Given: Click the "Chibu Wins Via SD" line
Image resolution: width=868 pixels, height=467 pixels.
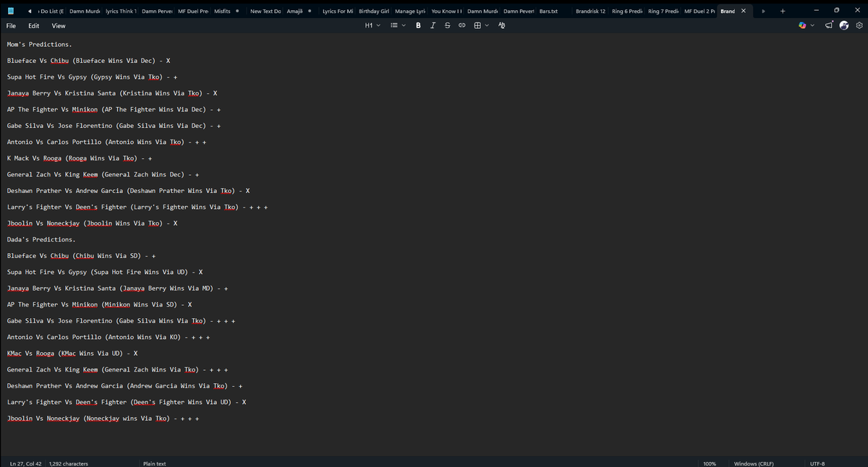Looking at the screenshot, I should pos(82,256).
